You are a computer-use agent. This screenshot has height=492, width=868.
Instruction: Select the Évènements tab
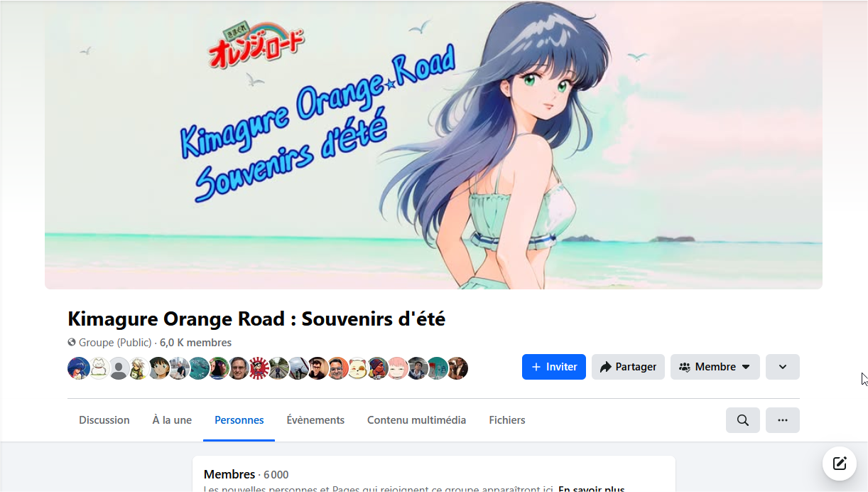[315, 420]
